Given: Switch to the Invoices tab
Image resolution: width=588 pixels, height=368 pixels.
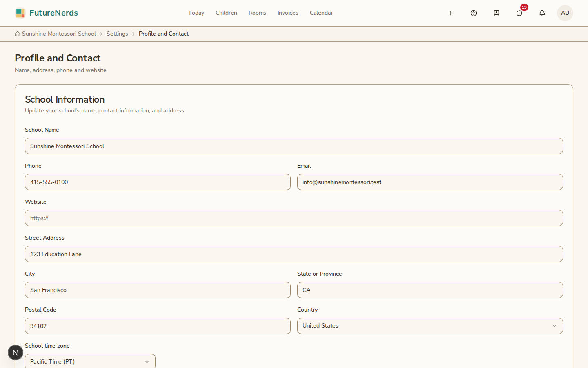Looking at the screenshot, I should point(288,13).
